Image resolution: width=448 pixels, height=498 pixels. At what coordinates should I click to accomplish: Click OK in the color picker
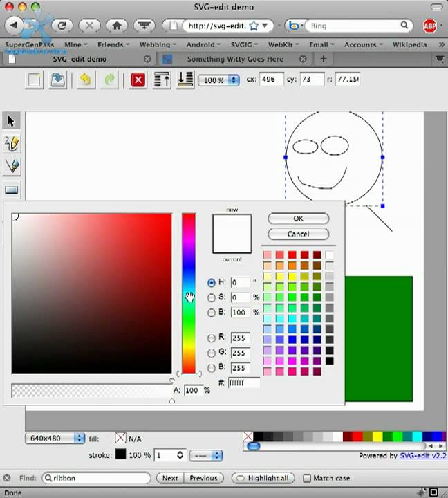299,219
